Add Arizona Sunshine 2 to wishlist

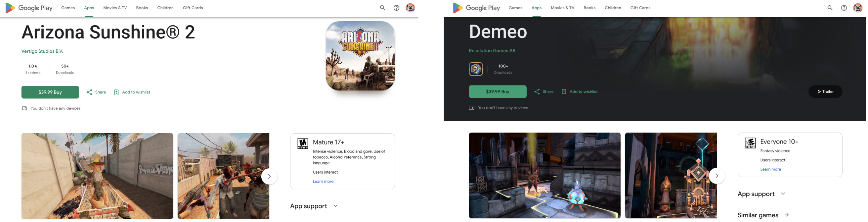click(132, 92)
